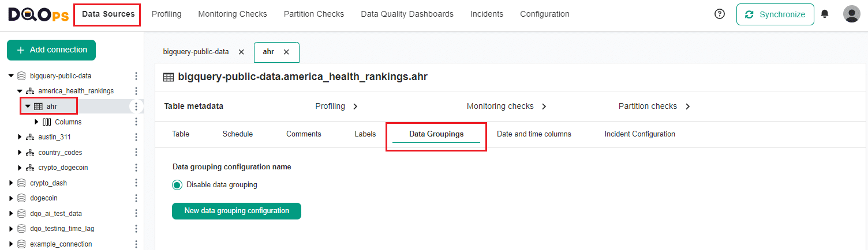Select dqo_ai_test_data connection in tree

coord(56,214)
